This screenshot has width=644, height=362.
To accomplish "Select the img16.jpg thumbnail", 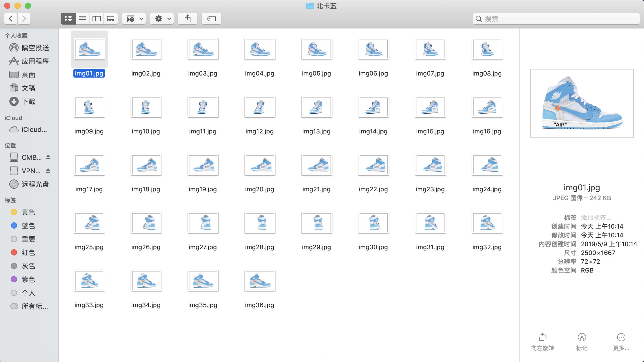I will (x=487, y=107).
